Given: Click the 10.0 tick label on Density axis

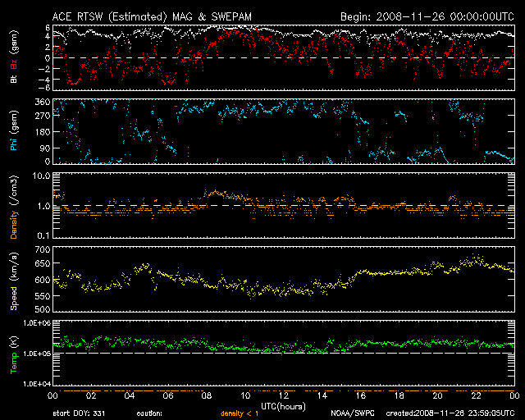Looking at the screenshot, I should point(40,176).
